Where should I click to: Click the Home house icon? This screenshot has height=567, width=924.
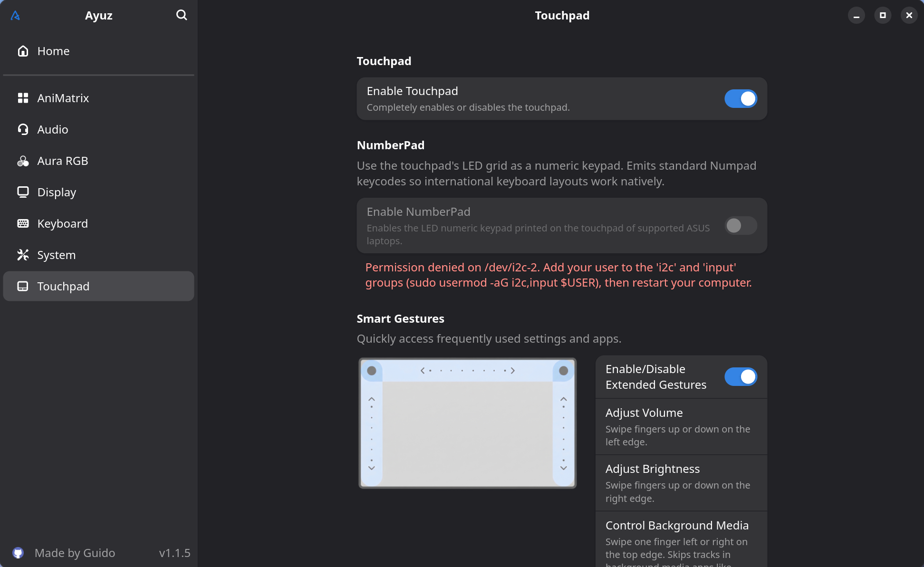23,51
